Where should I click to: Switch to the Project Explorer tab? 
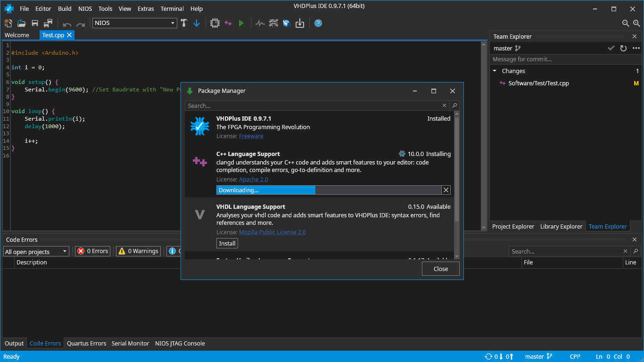[x=513, y=226]
